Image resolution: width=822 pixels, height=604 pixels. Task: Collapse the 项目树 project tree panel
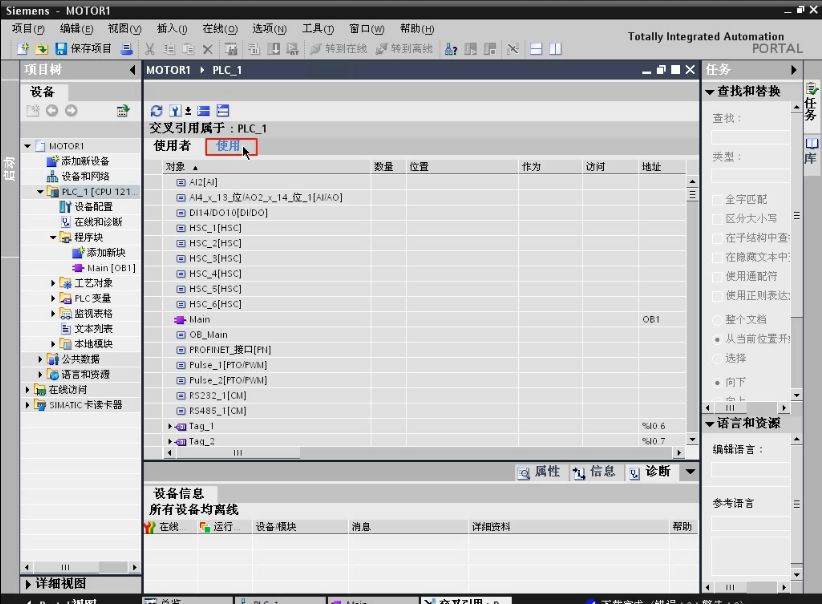[x=132, y=70]
